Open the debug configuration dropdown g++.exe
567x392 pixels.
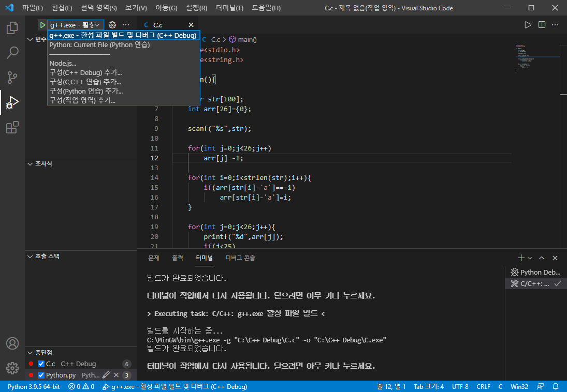[x=75, y=25]
